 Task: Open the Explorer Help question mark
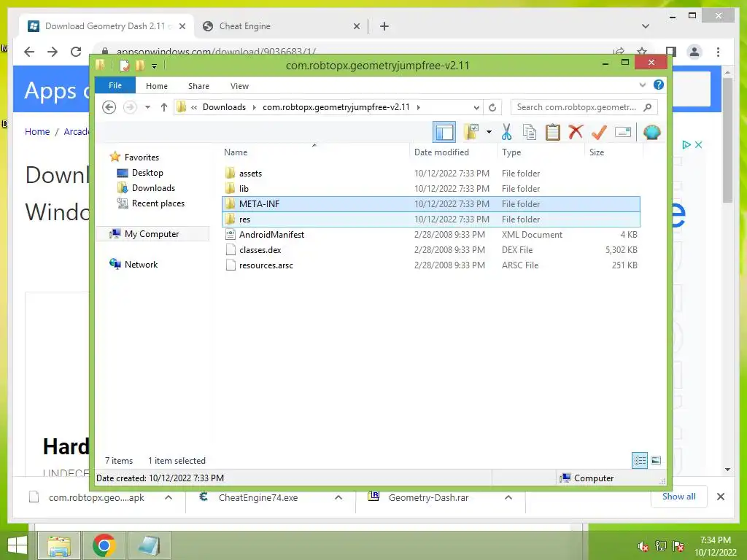point(659,85)
